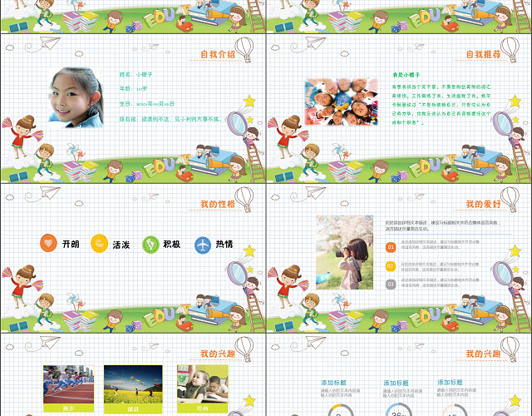Click the 自我推荐 slide title
This screenshot has width=532, height=416.
coord(483,54)
